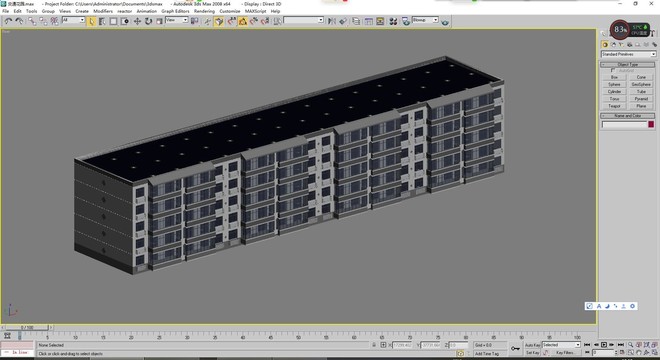Open the Material Editor icon

(x=393, y=21)
